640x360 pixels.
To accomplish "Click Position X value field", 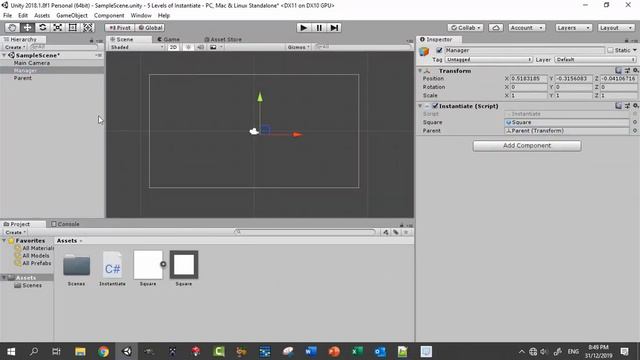I will click(529, 78).
